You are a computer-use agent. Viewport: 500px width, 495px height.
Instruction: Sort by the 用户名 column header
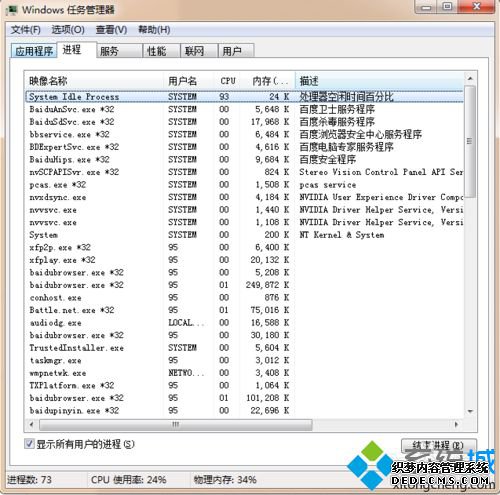click(x=189, y=81)
